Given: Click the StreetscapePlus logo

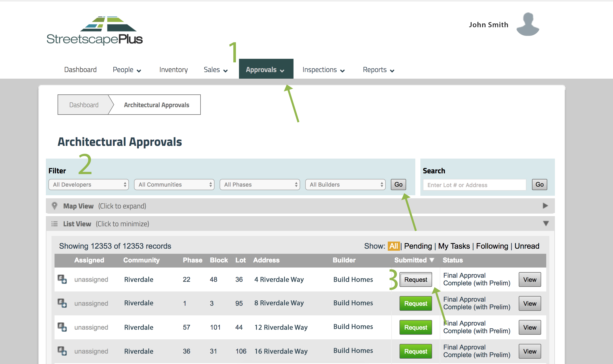Looking at the screenshot, I should (x=95, y=31).
